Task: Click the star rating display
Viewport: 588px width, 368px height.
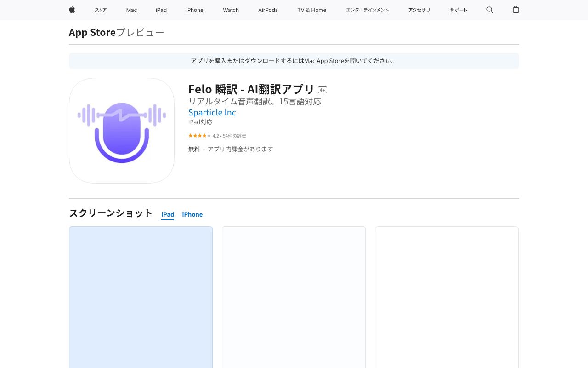Action: click(199, 136)
